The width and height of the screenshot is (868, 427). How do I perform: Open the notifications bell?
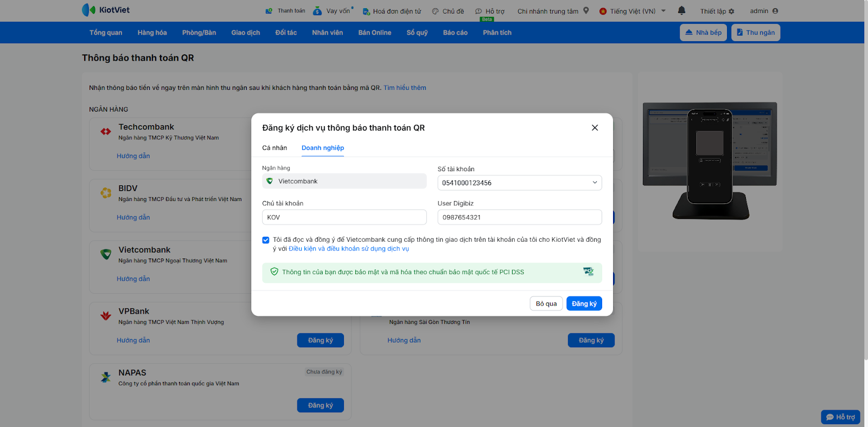(x=682, y=10)
